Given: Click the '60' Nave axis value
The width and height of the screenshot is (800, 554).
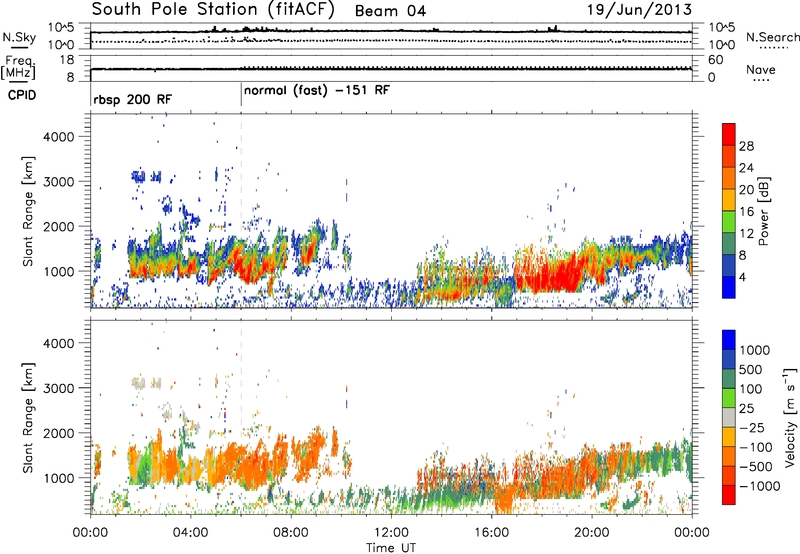Looking at the screenshot, I should 715,60.
